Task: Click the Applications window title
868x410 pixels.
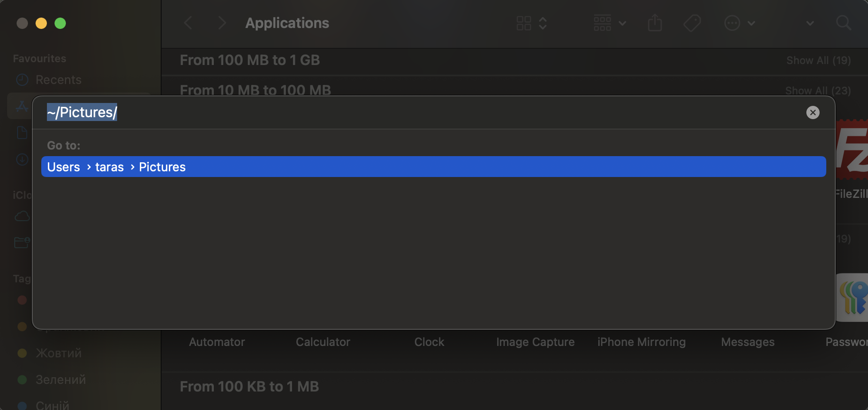Action: pos(287,23)
